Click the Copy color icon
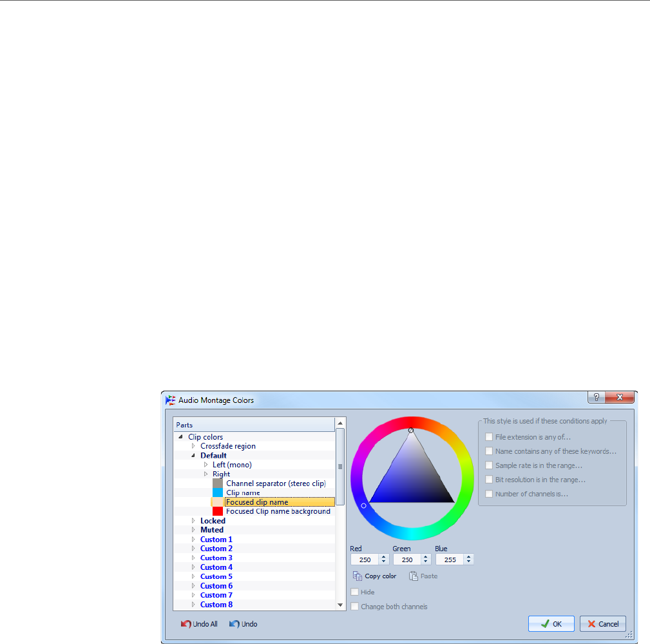The width and height of the screenshot is (650, 644). click(x=358, y=576)
